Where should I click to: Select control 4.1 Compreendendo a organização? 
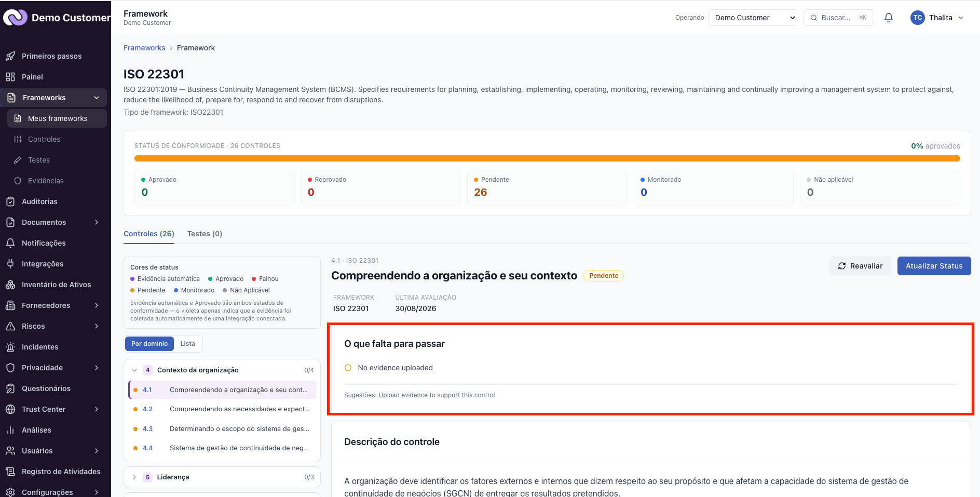[x=222, y=390]
